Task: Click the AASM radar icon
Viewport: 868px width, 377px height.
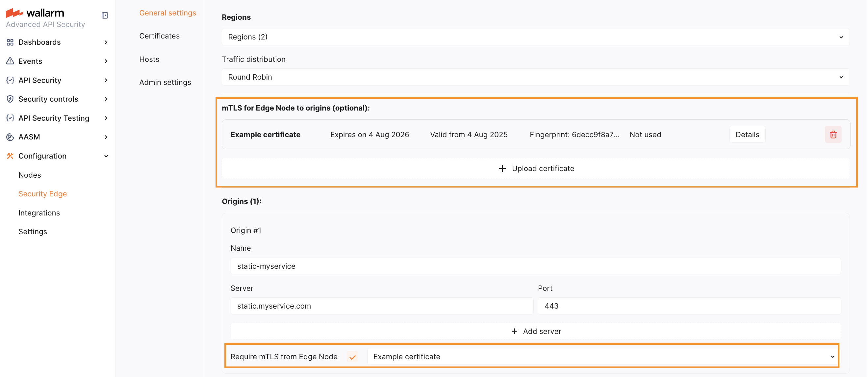Action: click(10, 137)
